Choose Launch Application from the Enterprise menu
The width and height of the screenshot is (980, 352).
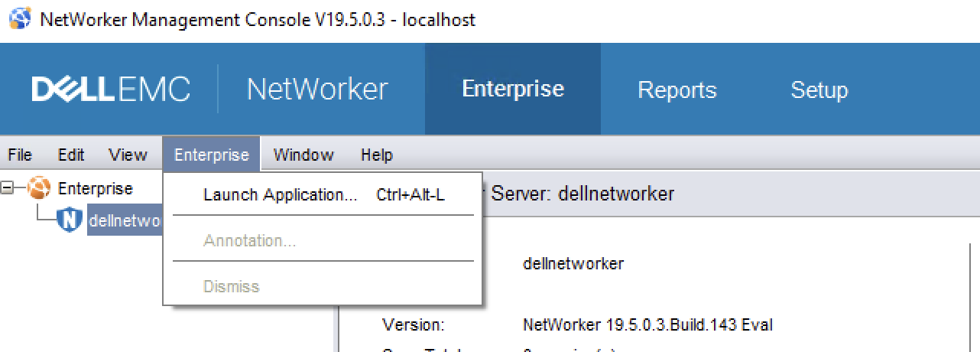tap(280, 195)
